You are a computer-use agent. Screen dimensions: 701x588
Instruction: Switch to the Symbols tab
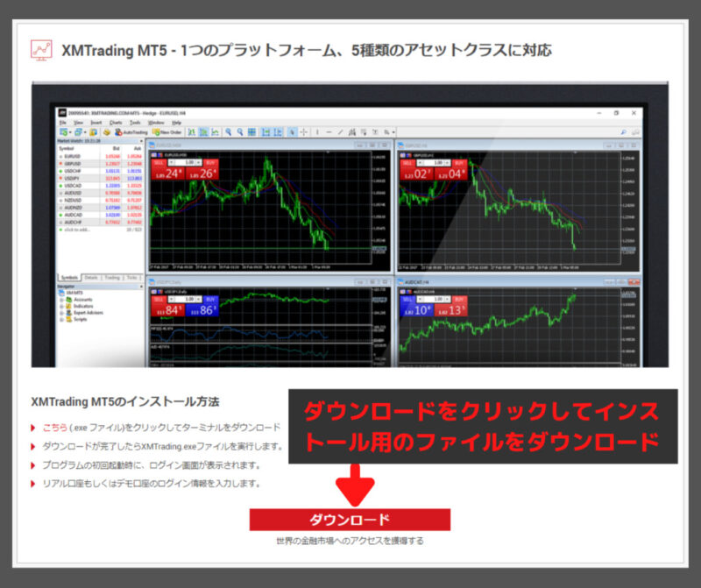[x=69, y=278]
